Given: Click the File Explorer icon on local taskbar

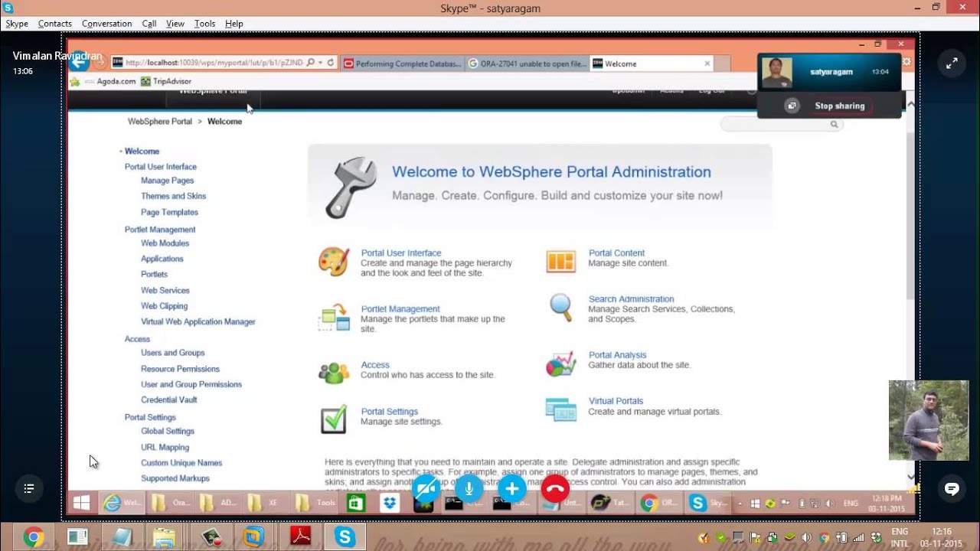Looking at the screenshot, I should pos(165,537).
